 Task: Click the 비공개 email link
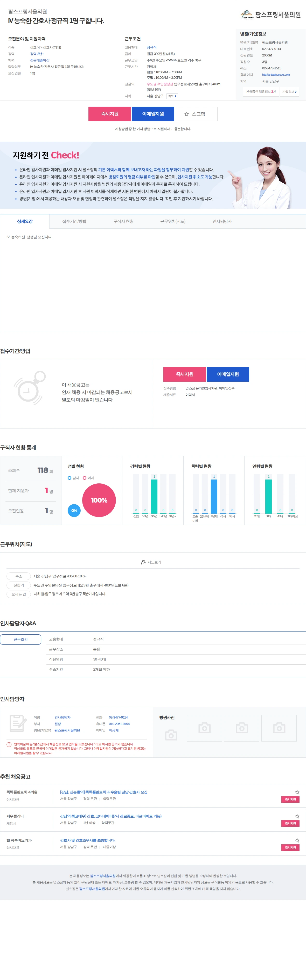pos(114,730)
